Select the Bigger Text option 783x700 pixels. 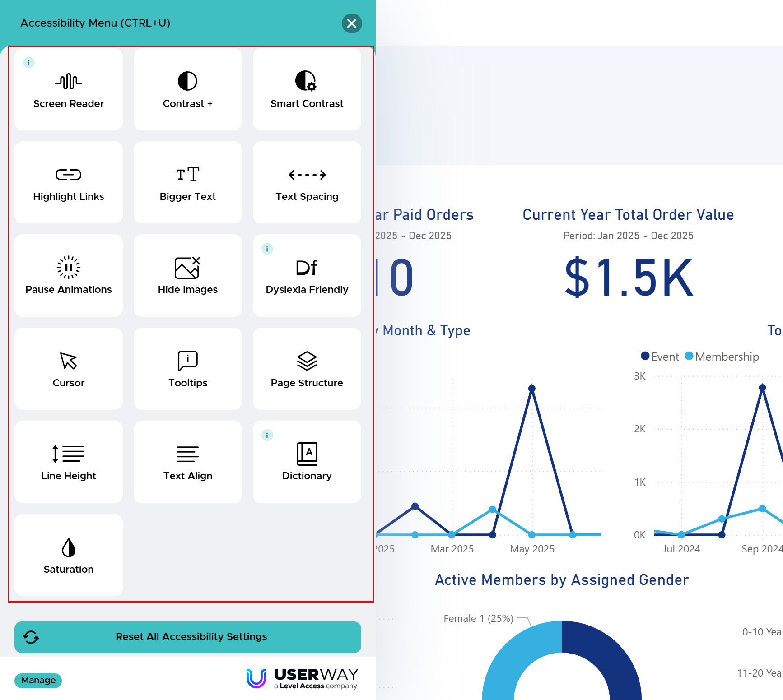tap(188, 182)
